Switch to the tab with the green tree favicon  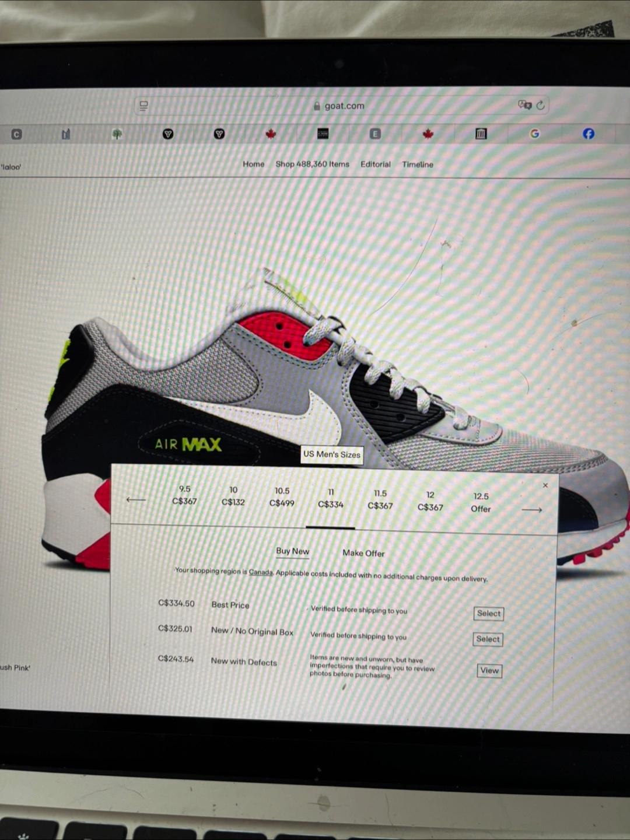coord(117,134)
